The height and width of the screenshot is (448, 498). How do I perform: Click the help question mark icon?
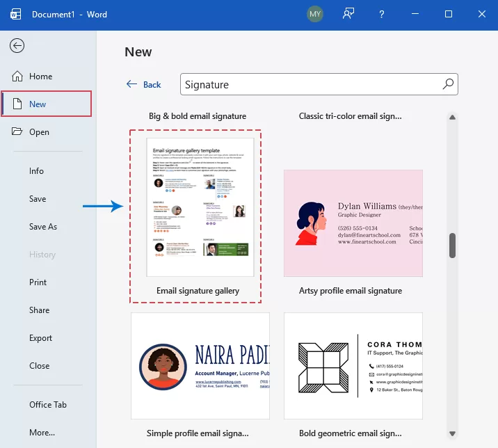coord(382,15)
